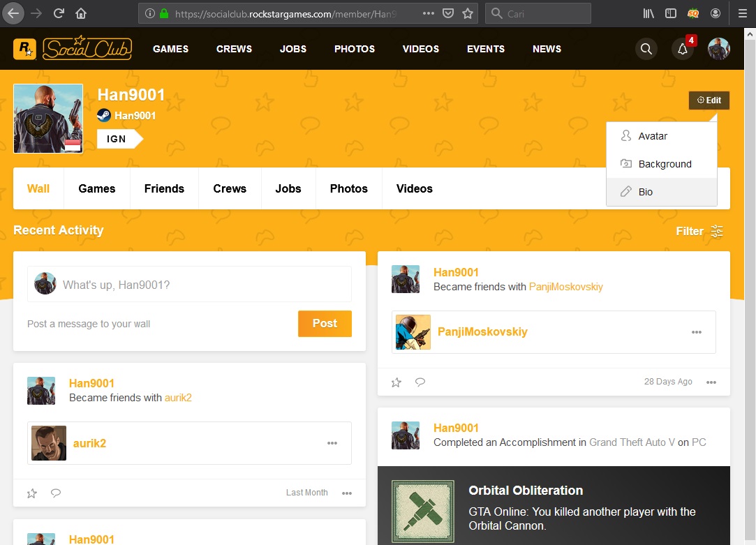756x545 pixels.
Task: Open account avatar menu in header
Action: [718, 49]
